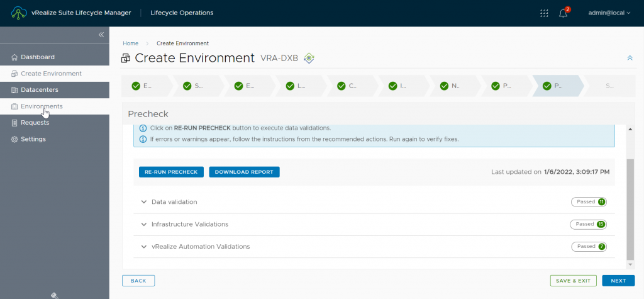644x299 pixels.
Task: Expand the Data validation section chevron
Action: click(x=144, y=202)
